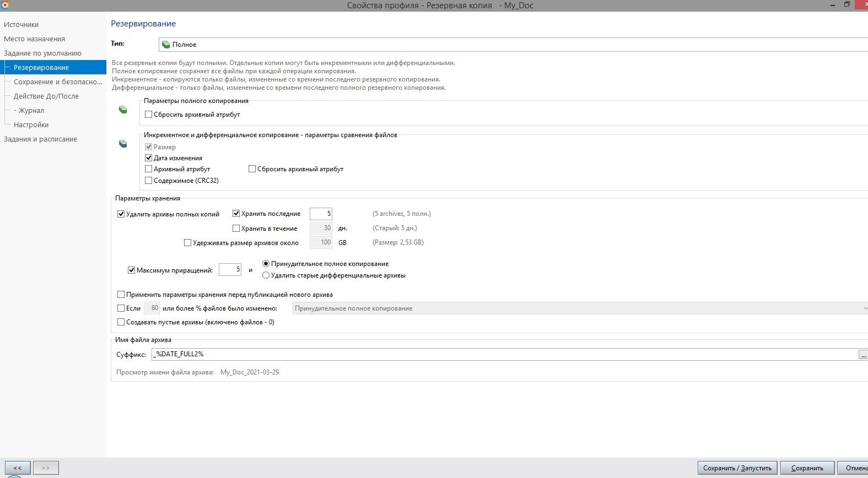Select Удалить старые дифференциальные архивы radio

pos(266,275)
